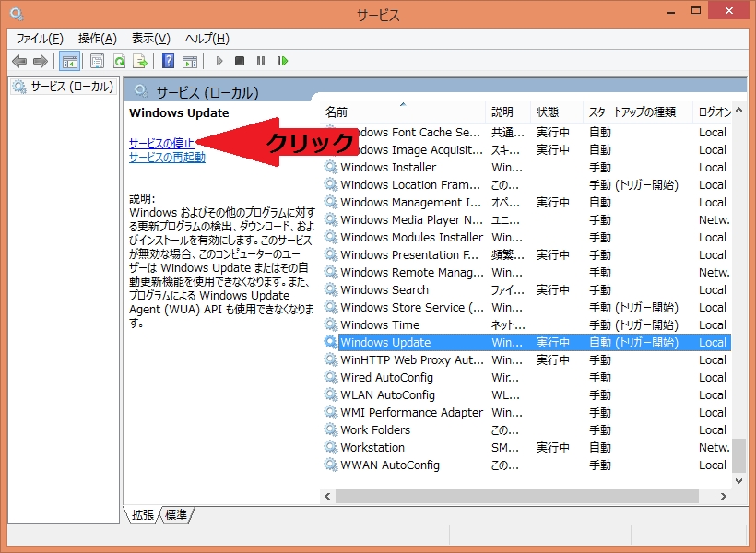Click the gear icon beside WLAN AutoConfig
This screenshot has height=553, width=756.
click(330, 394)
